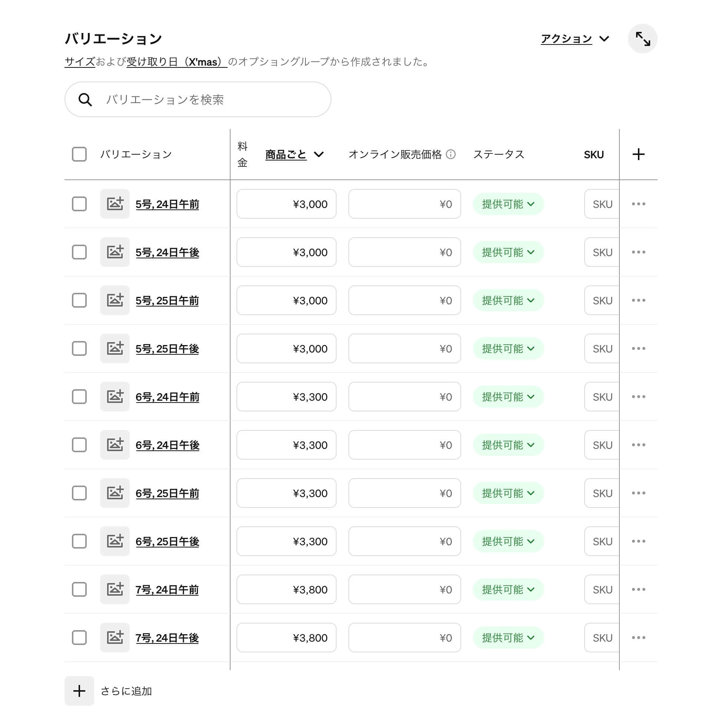Click the plus icon next to さらに追加
This screenshot has height=728, width=728.
(x=79, y=691)
